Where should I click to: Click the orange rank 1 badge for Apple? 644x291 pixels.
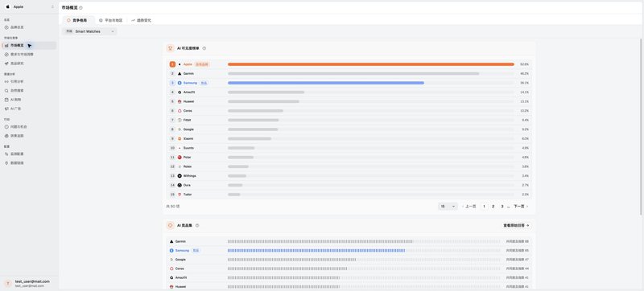tap(172, 64)
